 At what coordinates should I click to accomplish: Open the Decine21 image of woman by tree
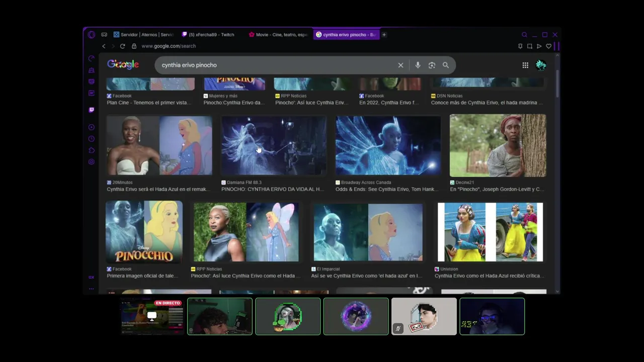coord(498,146)
